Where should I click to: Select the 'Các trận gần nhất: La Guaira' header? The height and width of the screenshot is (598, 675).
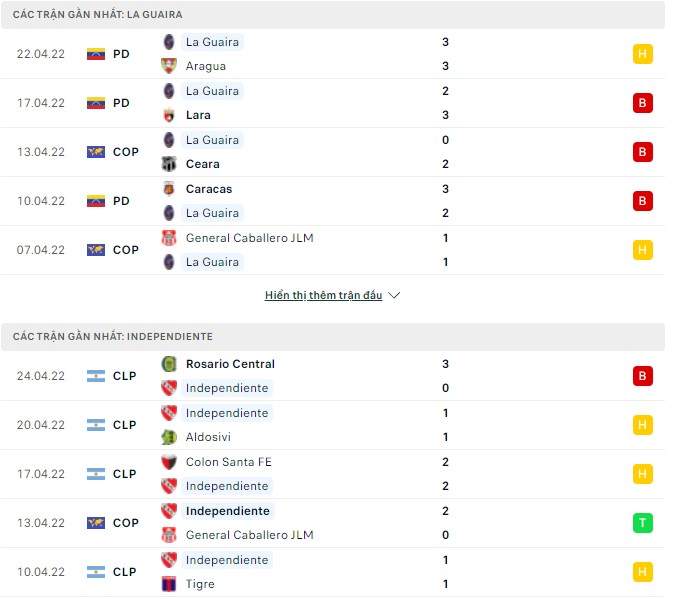coord(98,15)
